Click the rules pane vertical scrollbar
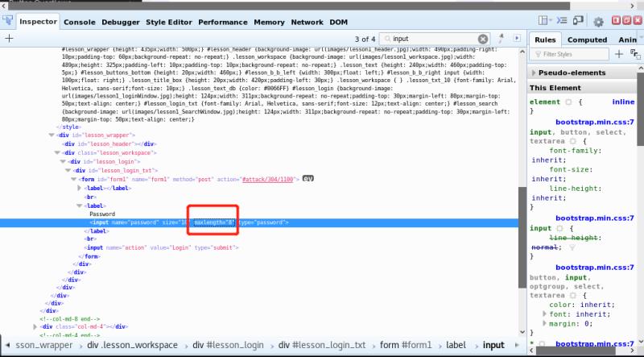 click(640, 109)
